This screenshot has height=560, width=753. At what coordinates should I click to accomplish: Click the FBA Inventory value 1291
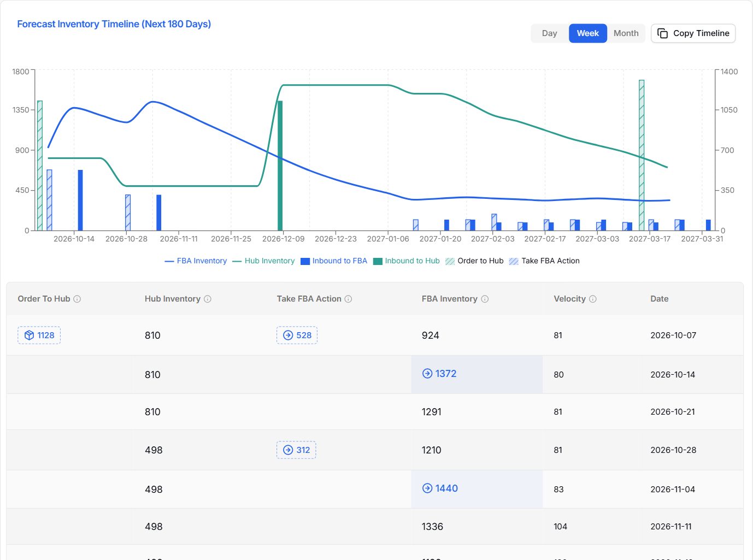pyautogui.click(x=432, y=412)
